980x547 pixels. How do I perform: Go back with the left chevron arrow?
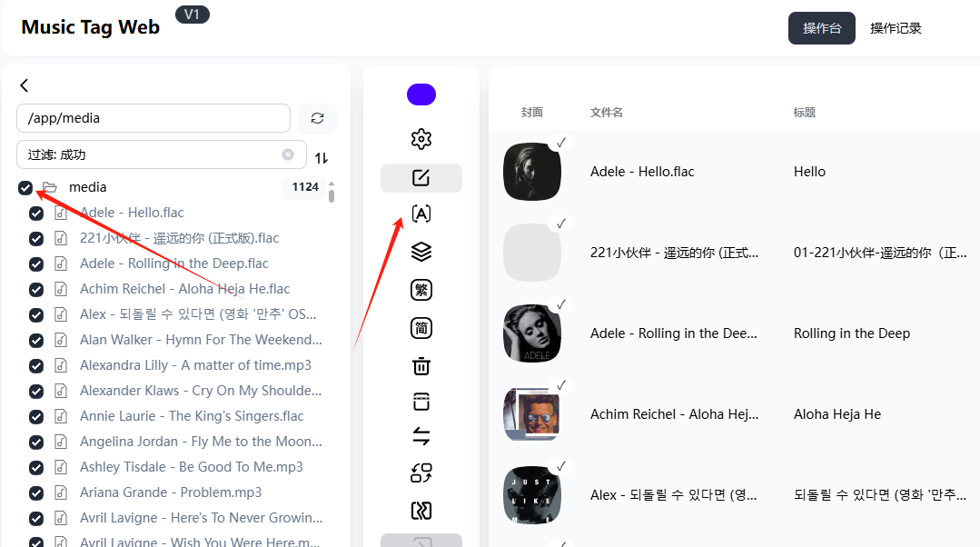pos(25,85)
